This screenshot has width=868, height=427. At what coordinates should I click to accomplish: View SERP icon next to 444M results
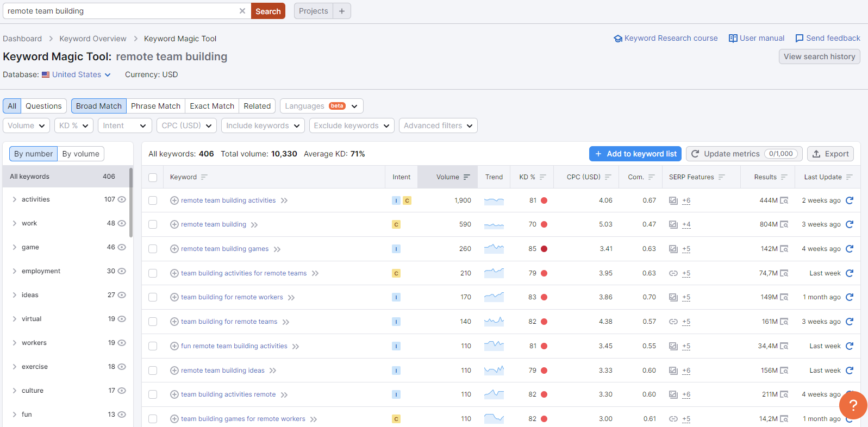[784, 200]
